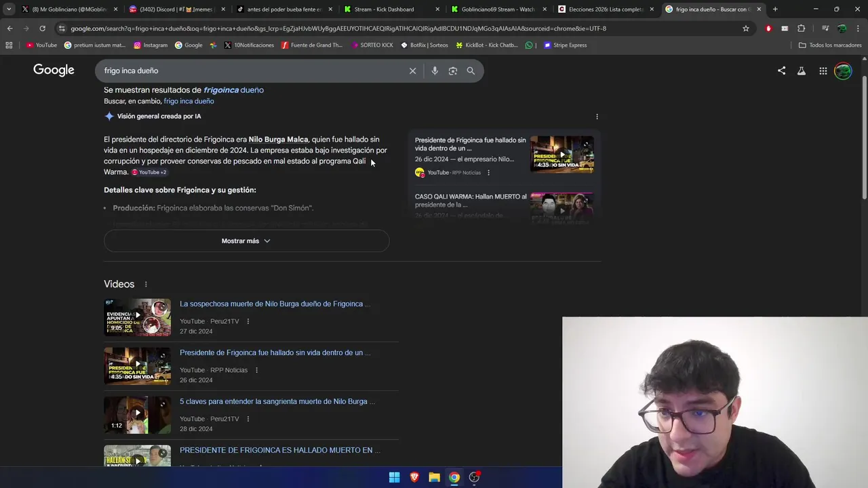Open the SORTEO KICK bookmark
Screen dimensions: 868x488
372,45
